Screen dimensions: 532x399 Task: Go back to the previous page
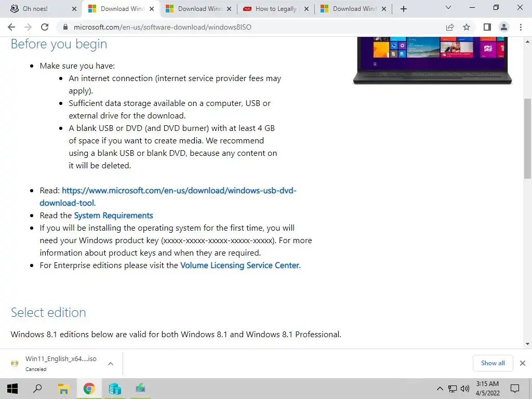[x=11, y=27]
